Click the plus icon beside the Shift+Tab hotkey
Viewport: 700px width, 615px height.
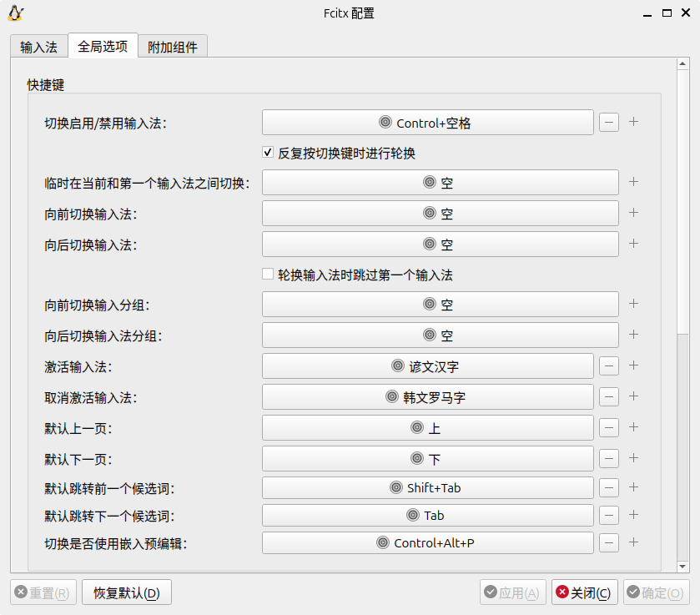[x=633, y=486]
